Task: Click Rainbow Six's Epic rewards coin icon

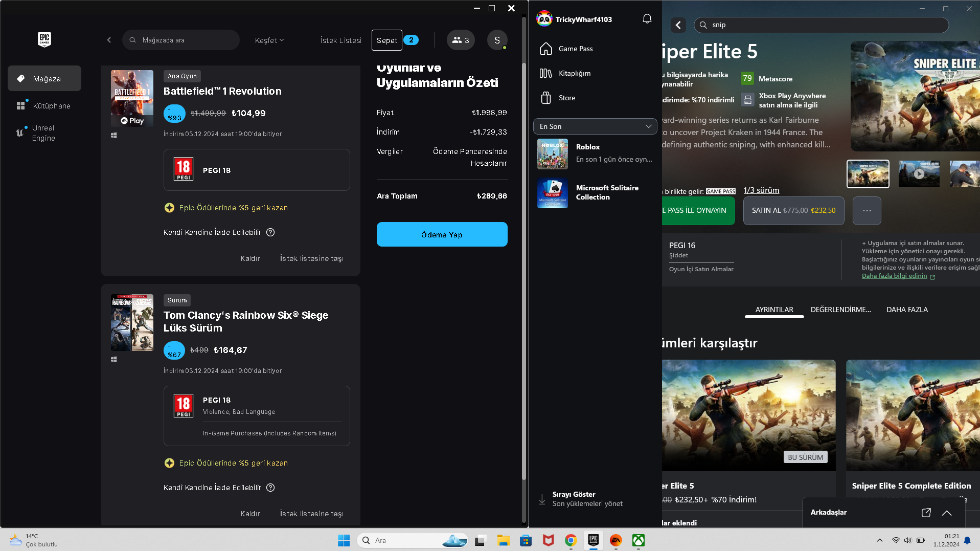Action: (x=169, y=463)
